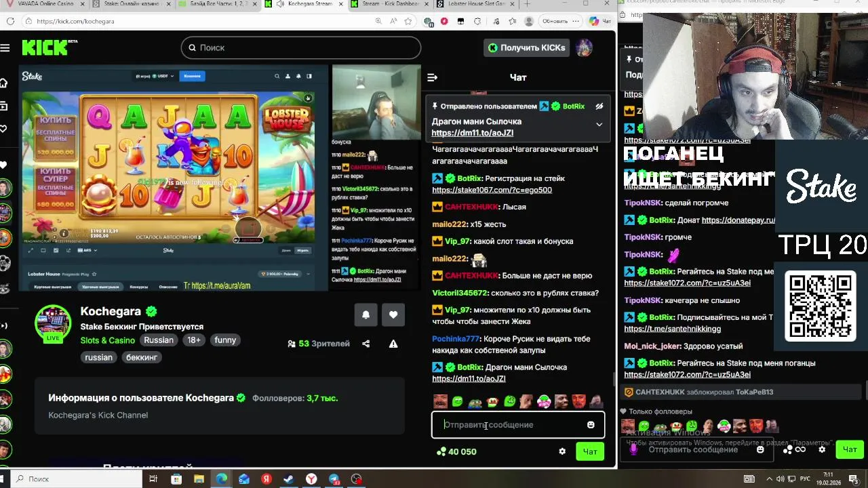Select the funny tag
The image size is (868, 488).
pyautogui.click(x=225, y=340)
